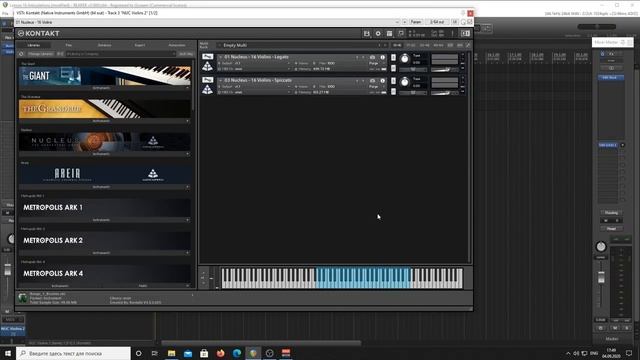Open wrench edit icon for Spiccato instrument
The image size is (640, 360).
pyautogui.click(x=207, y=80)
